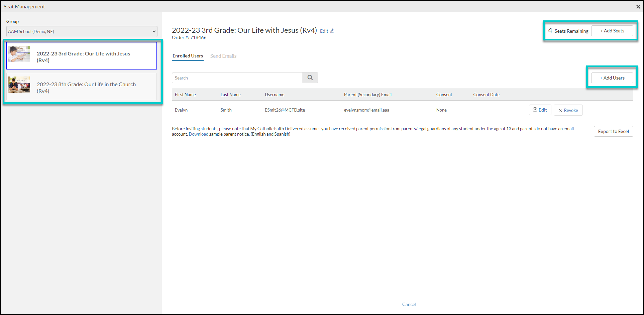Select the 3rd Grade course thumbnail
Screen dimensions: 644x315
pos(19,54)
